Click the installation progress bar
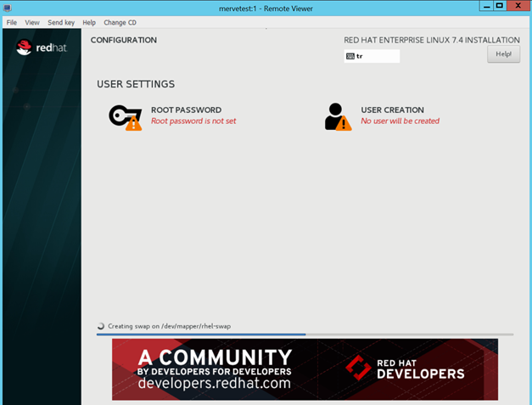The image size is (532, 405). (x=305, y=335)
